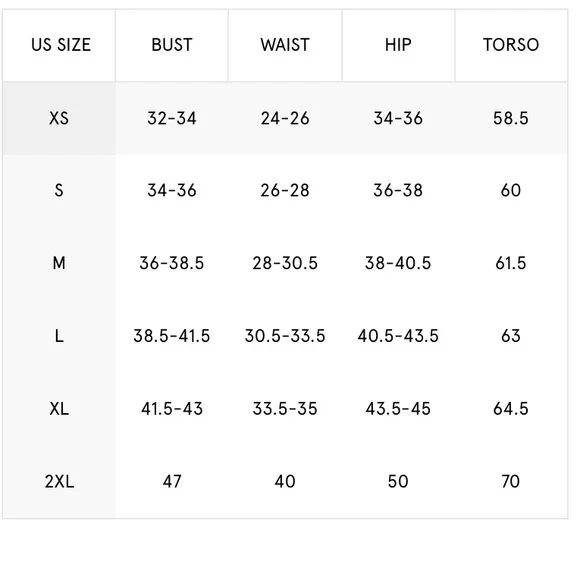Click 2XL hip value 50
Viewport: 580px width, 580px height.
[398, 481]
